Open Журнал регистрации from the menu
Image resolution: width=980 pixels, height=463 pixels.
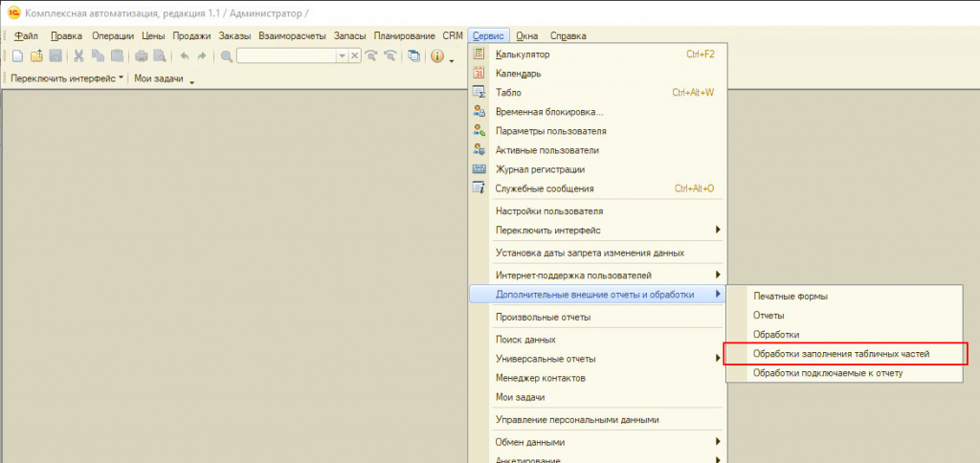[x=540, y=169]
